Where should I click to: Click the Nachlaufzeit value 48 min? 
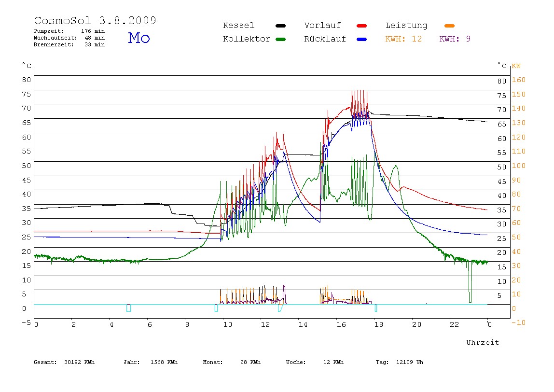pos(95,38)
